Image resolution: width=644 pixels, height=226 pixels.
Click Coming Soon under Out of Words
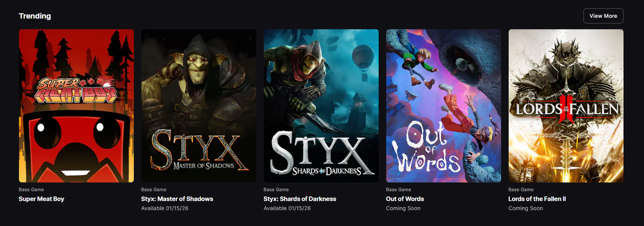click(x=403, y=208)
